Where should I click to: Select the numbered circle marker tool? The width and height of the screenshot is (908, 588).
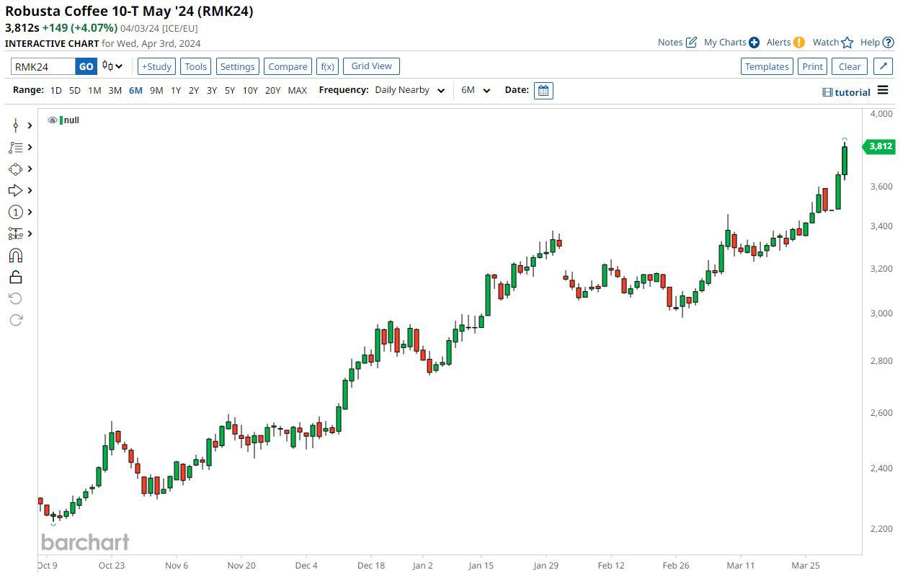pos(16,212)
